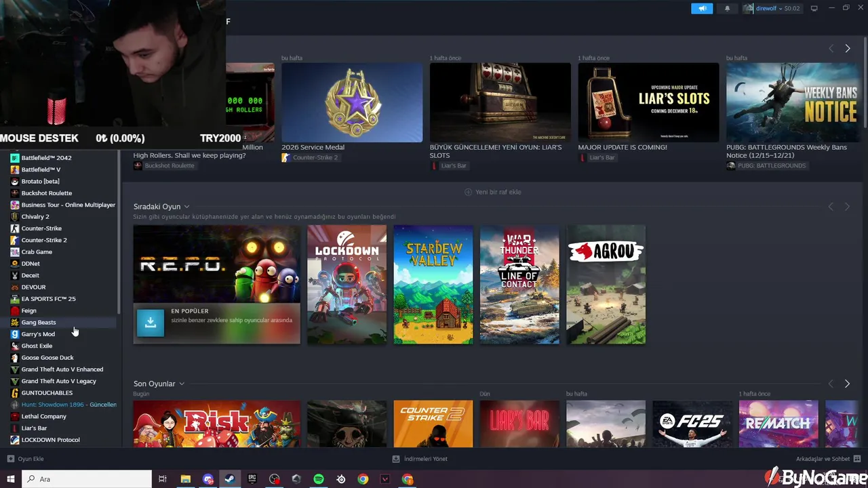Select Lethal Company in library list
Image resolution: width=868 pixels, height=488 pixels.
(43, 416)
